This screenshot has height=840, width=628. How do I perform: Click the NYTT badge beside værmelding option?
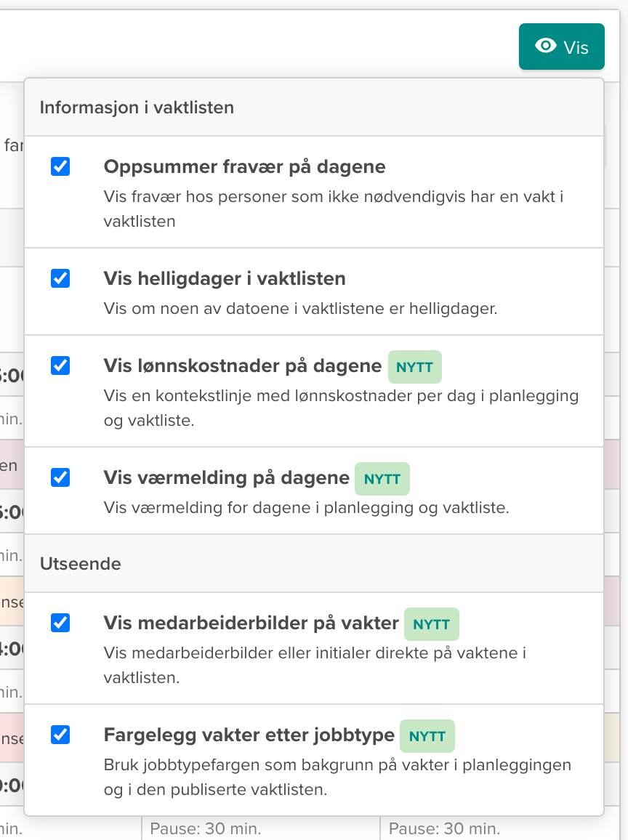[382, 479]
